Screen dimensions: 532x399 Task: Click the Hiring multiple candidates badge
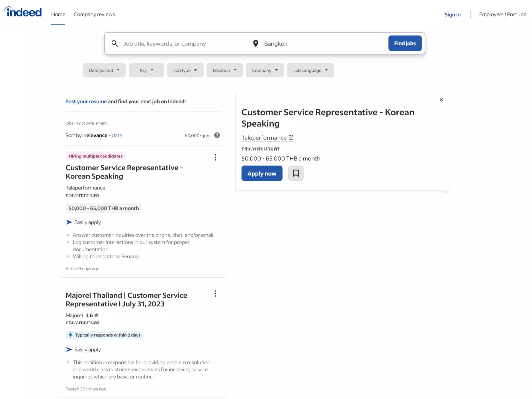[96, 156]
